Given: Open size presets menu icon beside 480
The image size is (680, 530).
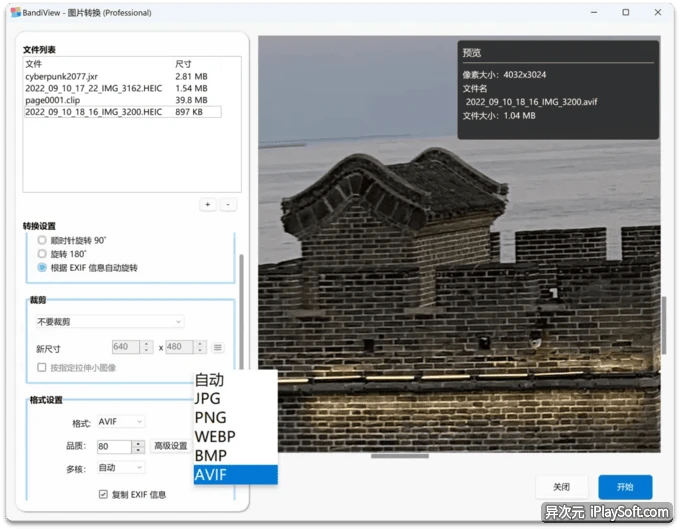Looking at the screenshot, I should [218, 347].
